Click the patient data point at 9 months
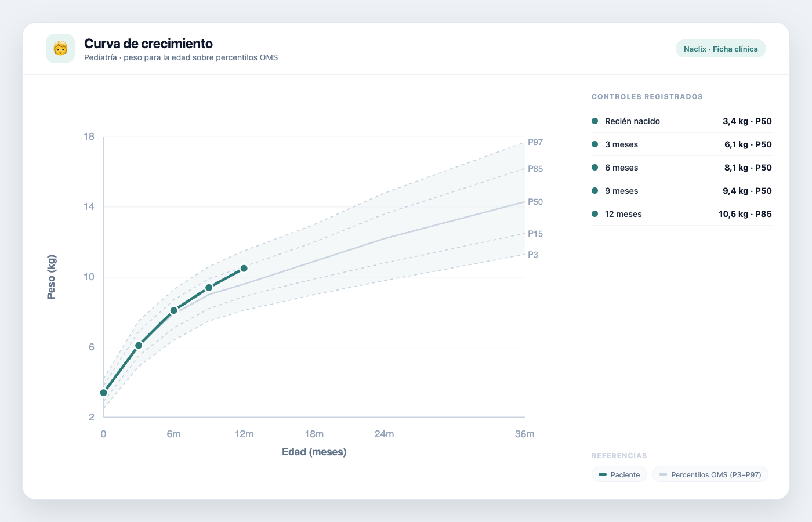The height and width of the screenshot is (522, 812). [x=209, y=288]
